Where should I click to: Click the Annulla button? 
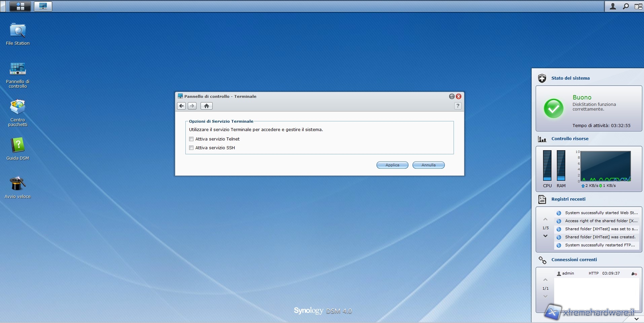point(428,165)
